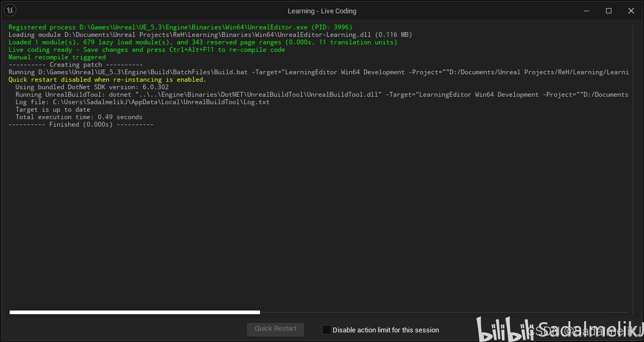Select the 'Registered process' log line
This screenshot has width=644, height=342.
tap(180, 27)
